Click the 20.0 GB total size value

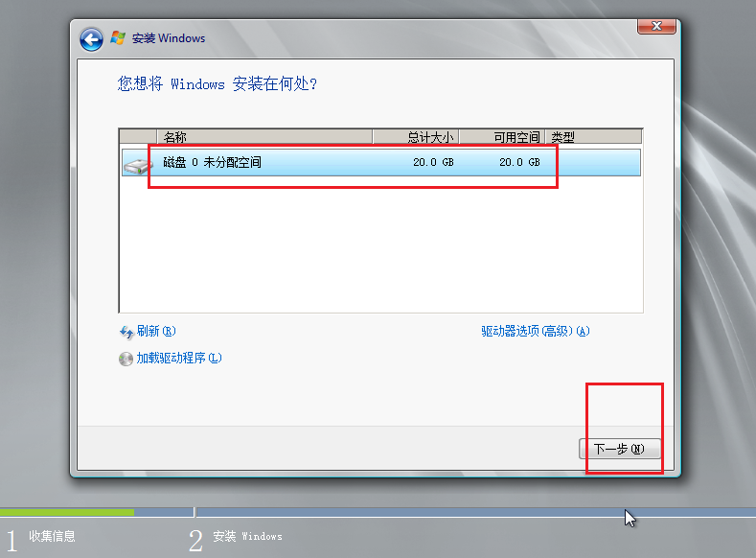[x=433, y=163]
